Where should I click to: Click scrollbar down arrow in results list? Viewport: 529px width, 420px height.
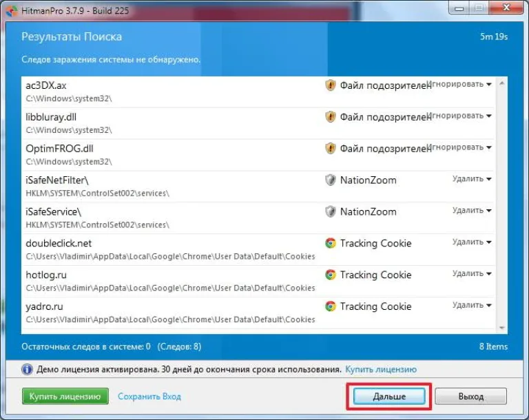tap(501, 328)
